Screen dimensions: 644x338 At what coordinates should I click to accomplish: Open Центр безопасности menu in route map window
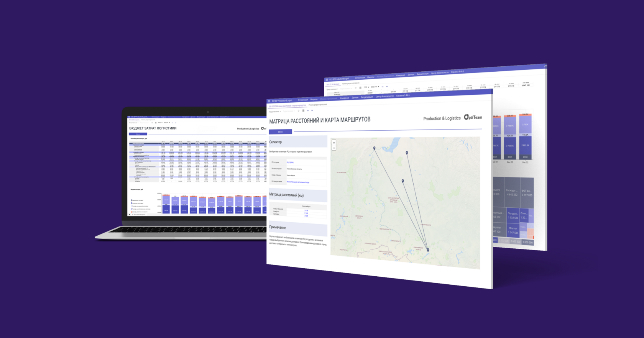pyautogui.click(x=384, y=96)
